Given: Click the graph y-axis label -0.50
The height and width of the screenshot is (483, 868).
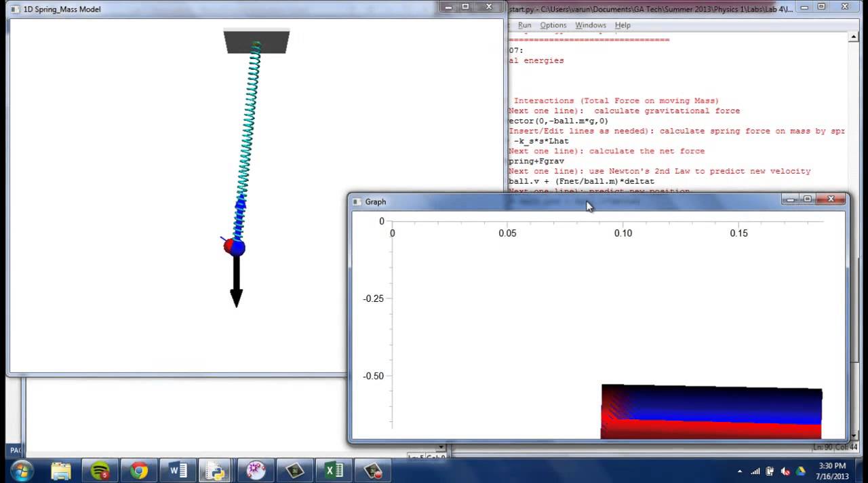Looking at the screenshot, I should 373,376.
